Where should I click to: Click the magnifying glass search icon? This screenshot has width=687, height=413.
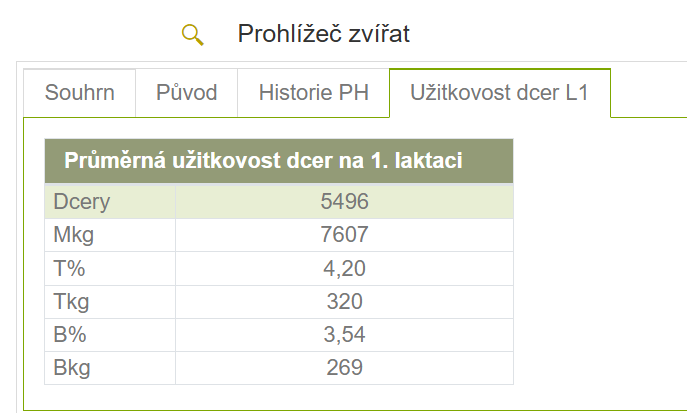(193, 35)
